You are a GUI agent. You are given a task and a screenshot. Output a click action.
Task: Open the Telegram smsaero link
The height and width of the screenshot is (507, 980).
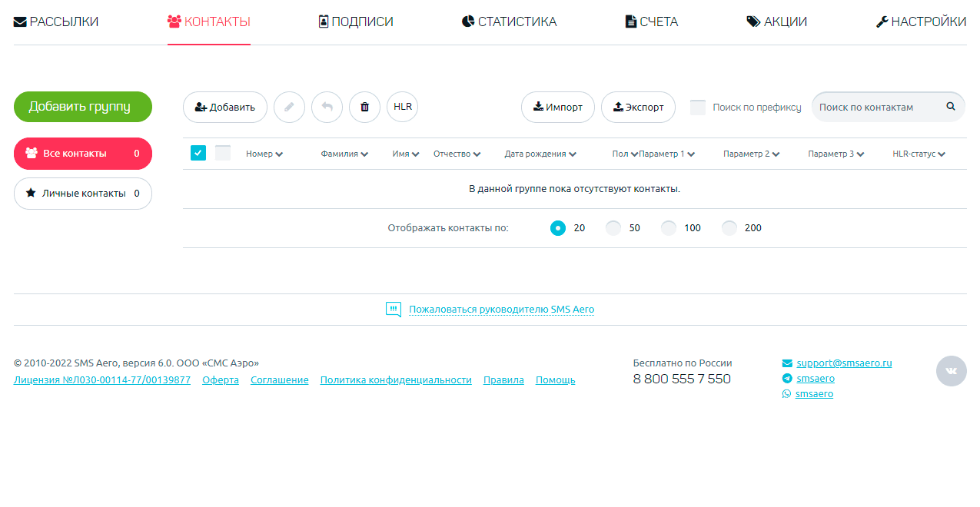[x=815, y=379]
